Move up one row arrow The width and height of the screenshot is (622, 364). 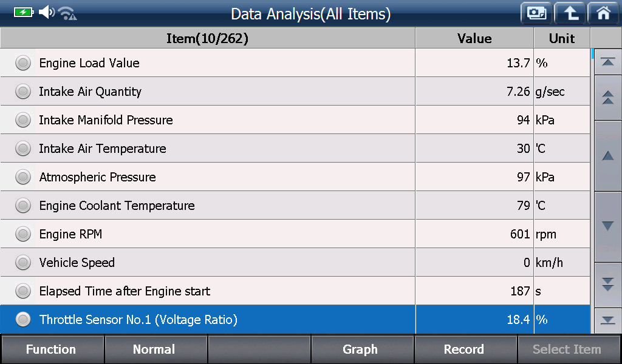pyautogui.click(x=607, y=156)
